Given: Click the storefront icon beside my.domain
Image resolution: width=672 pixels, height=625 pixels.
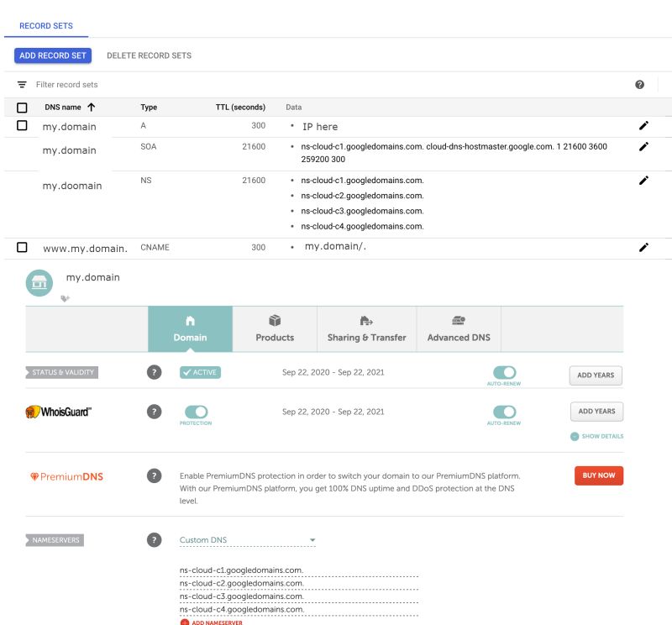Looking at the screenshot, I should point(39,282).
